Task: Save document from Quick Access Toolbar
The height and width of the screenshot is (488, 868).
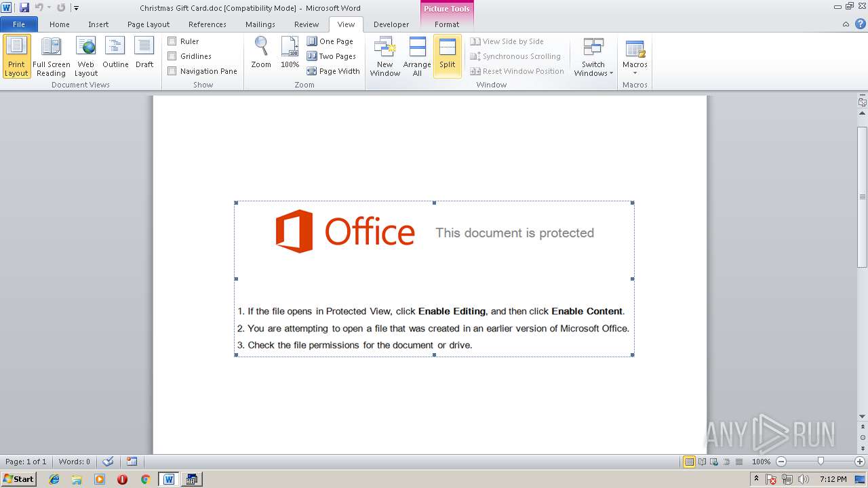Action: click(x=24, y=7)
